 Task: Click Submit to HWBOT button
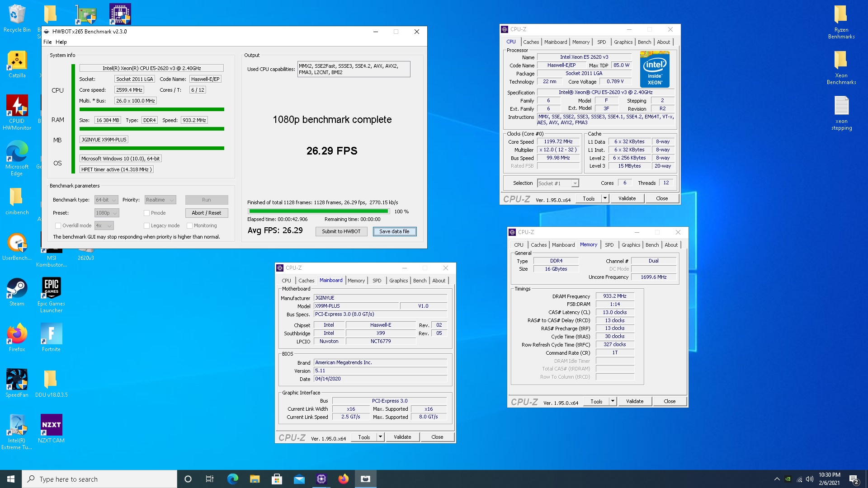pos(341,231)
